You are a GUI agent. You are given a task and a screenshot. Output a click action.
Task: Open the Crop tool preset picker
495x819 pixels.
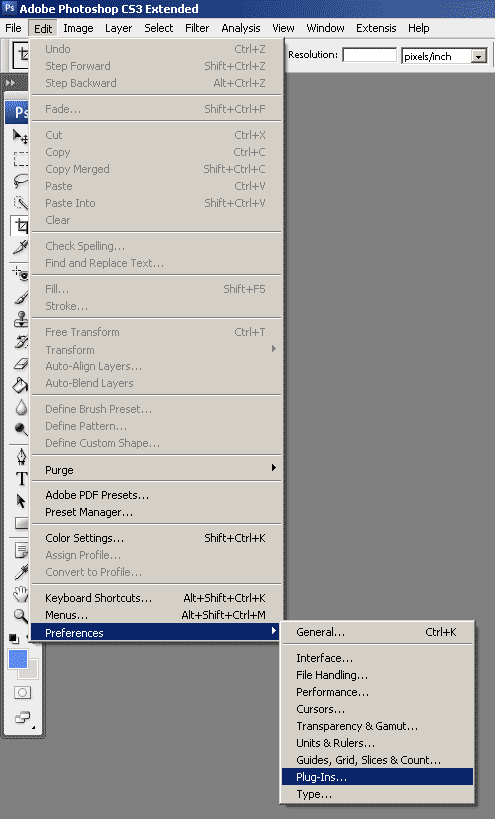pyautogui.click(x=21, y=54)
